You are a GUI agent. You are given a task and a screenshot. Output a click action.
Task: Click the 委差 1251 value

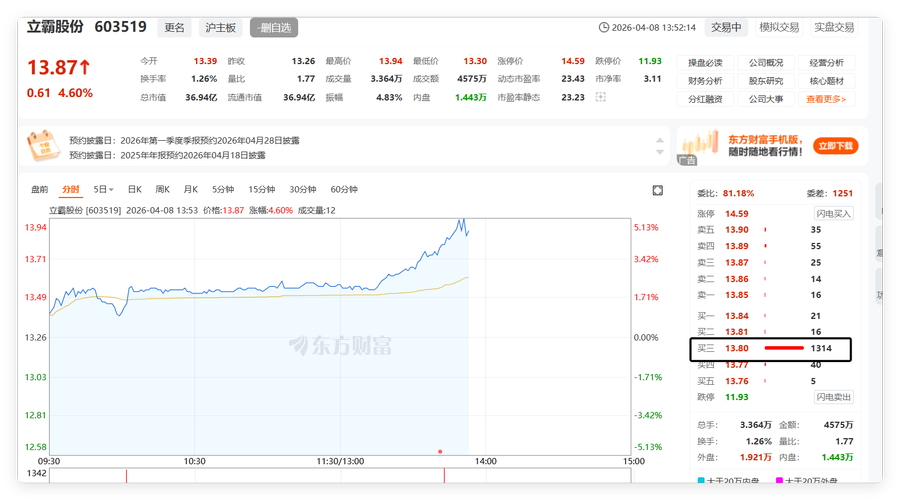tap(843, 193)
